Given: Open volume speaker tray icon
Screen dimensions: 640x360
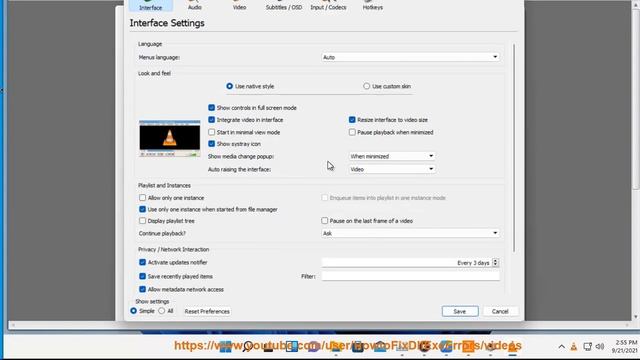Looking at the screenshot, I should click(600, 347).
